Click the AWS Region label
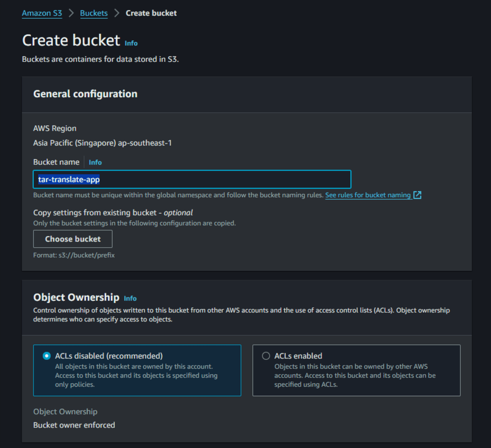This screenshot has width=491, height=448. click(55, 128)
